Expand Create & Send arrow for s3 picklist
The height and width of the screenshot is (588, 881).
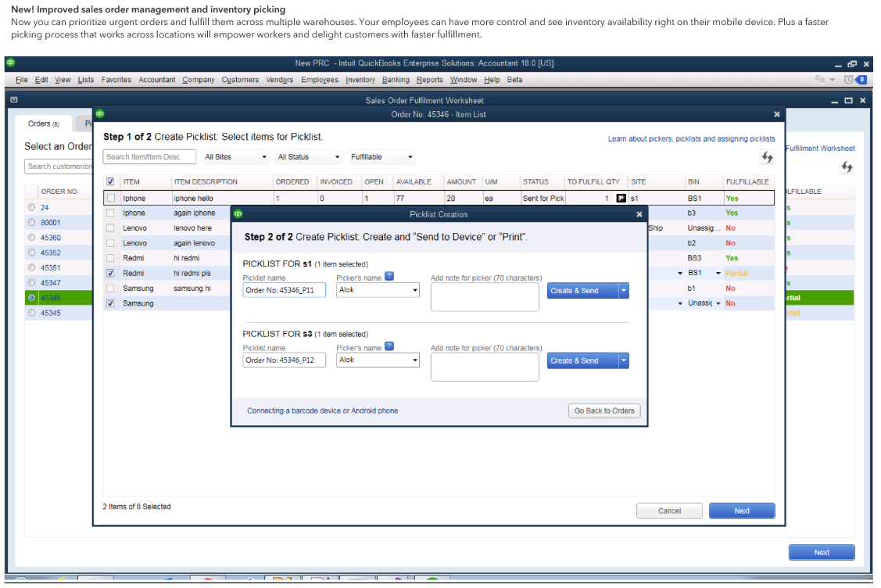click(623, 360)
